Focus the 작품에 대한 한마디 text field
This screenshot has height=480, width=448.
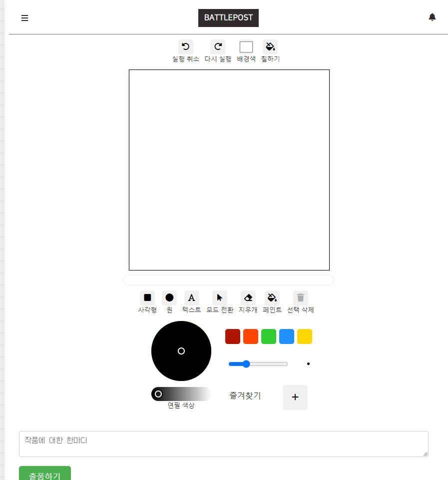[224, 444]
